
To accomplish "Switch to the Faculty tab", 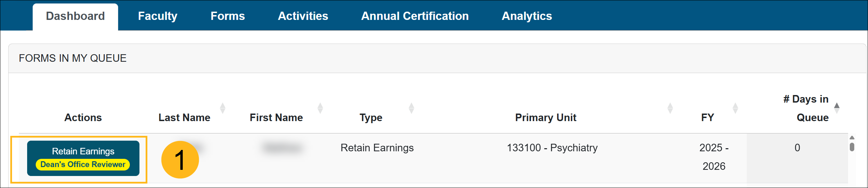I will pos(157,16).
